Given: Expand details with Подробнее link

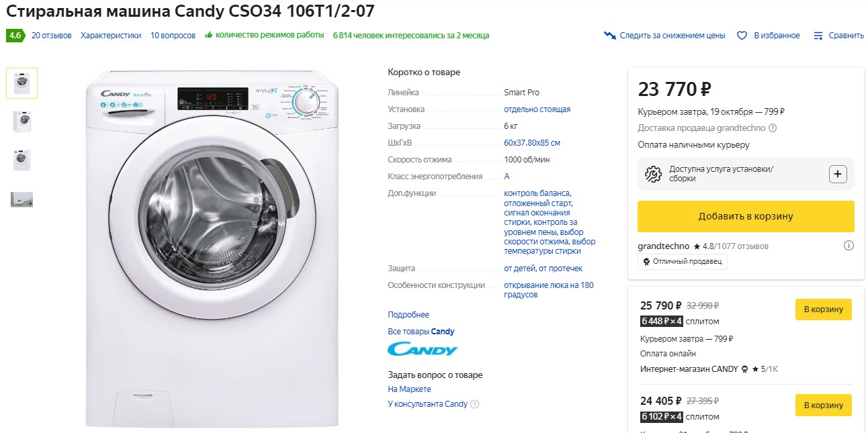Looking at the screenshot, I should (408, 315).
